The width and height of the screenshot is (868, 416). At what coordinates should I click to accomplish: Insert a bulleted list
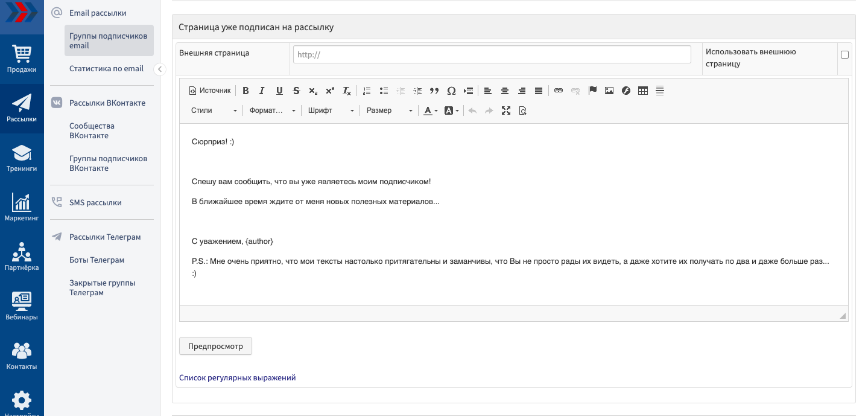click(384, 91)
